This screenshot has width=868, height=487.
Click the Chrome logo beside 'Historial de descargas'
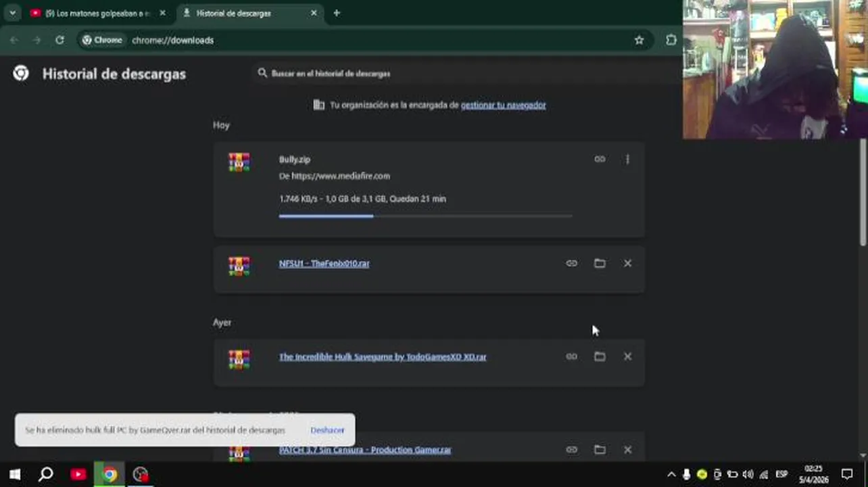(21, 73)
